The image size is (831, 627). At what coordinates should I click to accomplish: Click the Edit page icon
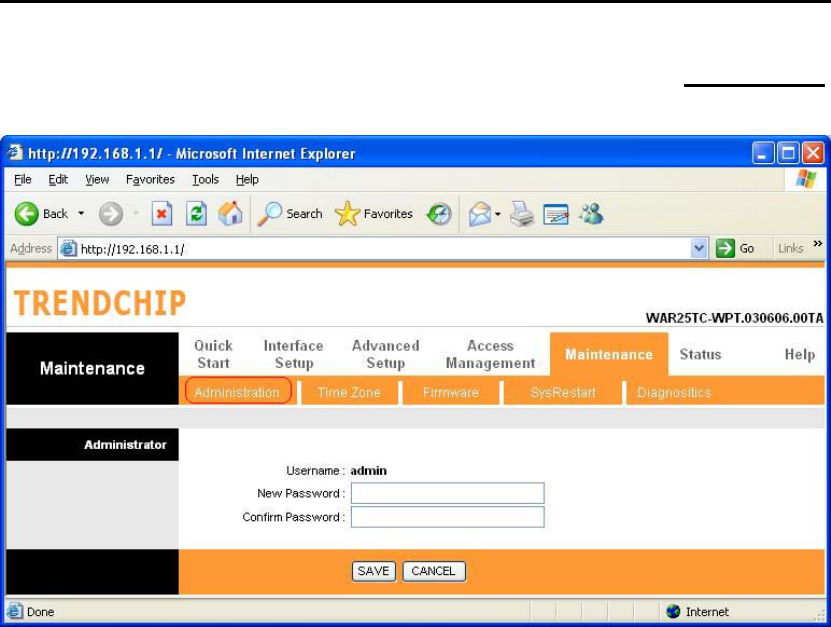click(x=556, y=215)
